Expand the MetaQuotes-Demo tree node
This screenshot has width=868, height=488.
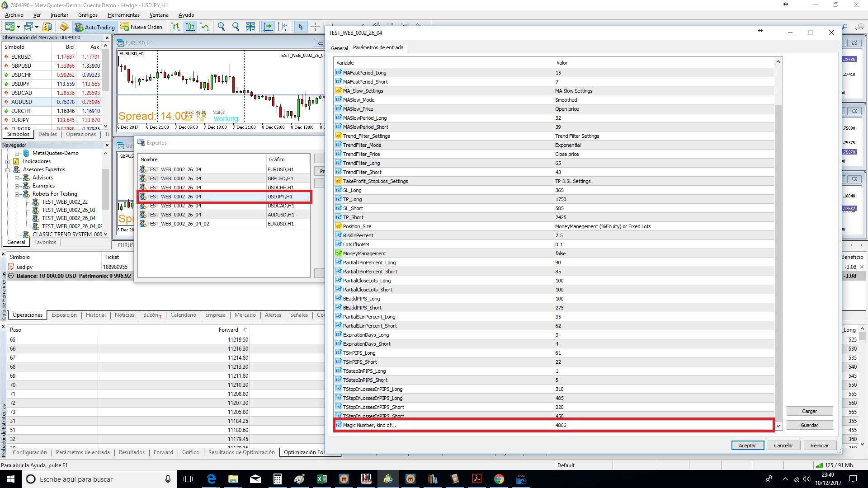[x=17, y=154]
